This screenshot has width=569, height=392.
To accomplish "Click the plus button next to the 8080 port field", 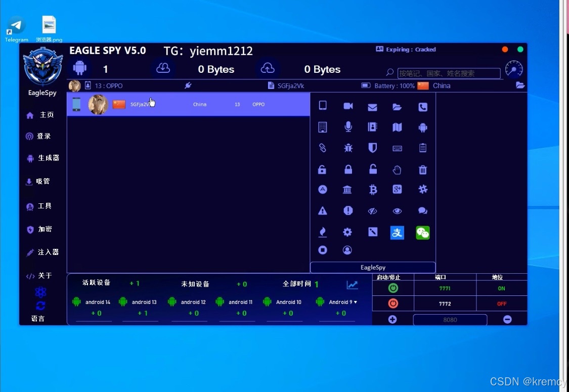I will pyautogui.click(x=392, y=319).
